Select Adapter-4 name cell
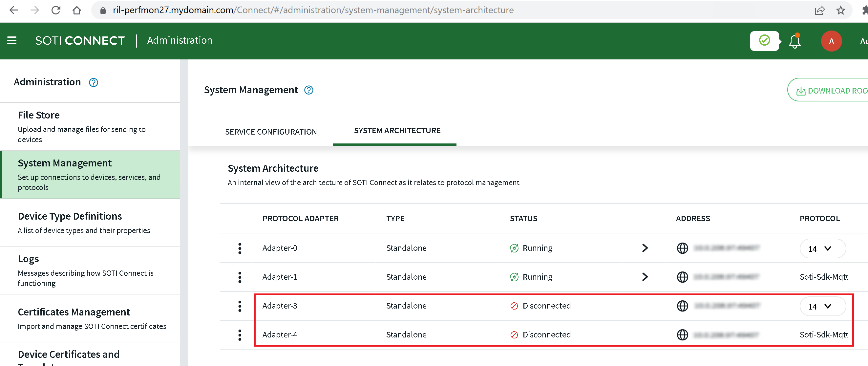 coord(280,335)
